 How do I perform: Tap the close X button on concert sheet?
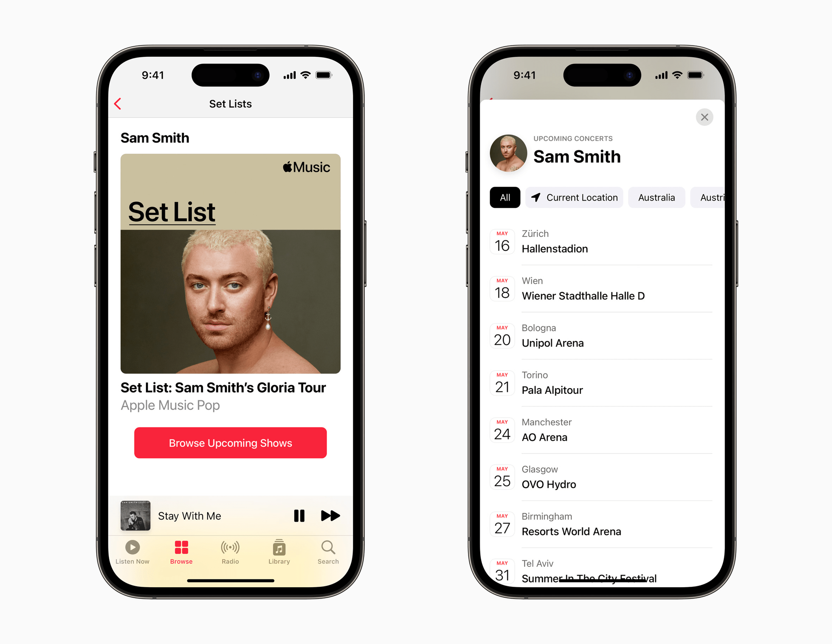704,117
